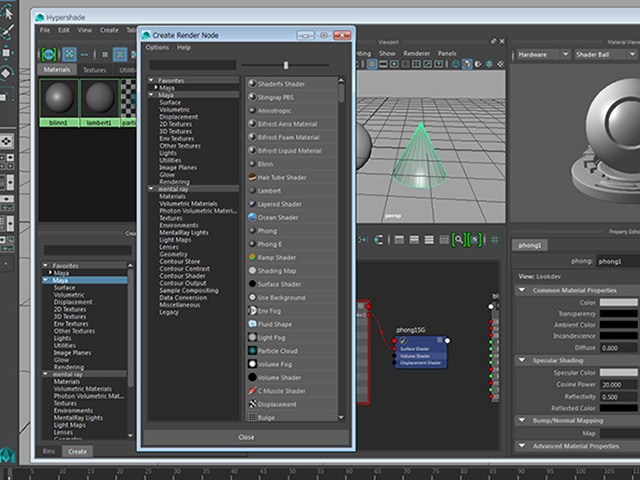Collapse Bump/Normal Mapping section

click(522, 420)
